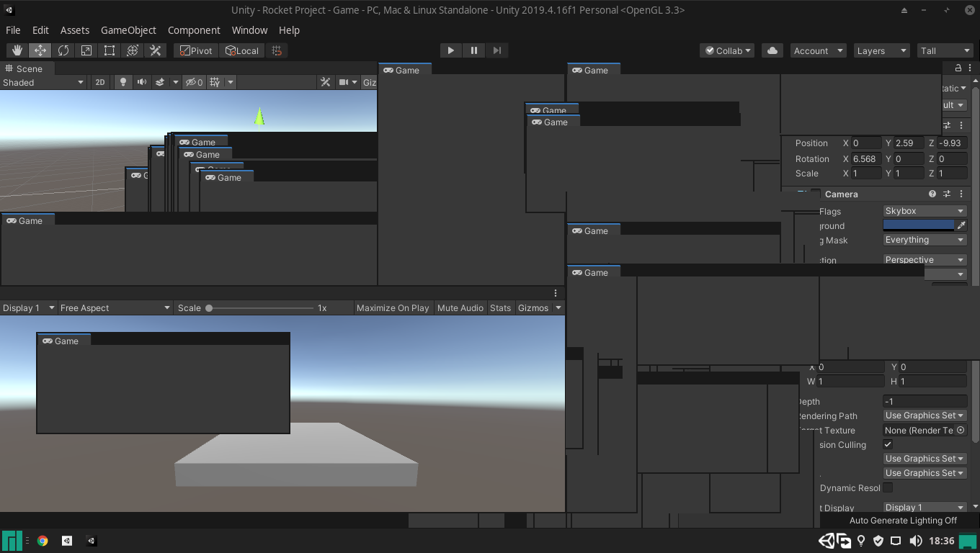Open Collab menu button
The height and width of the screenshot is (553, 980).
click(x=727, y=50)
